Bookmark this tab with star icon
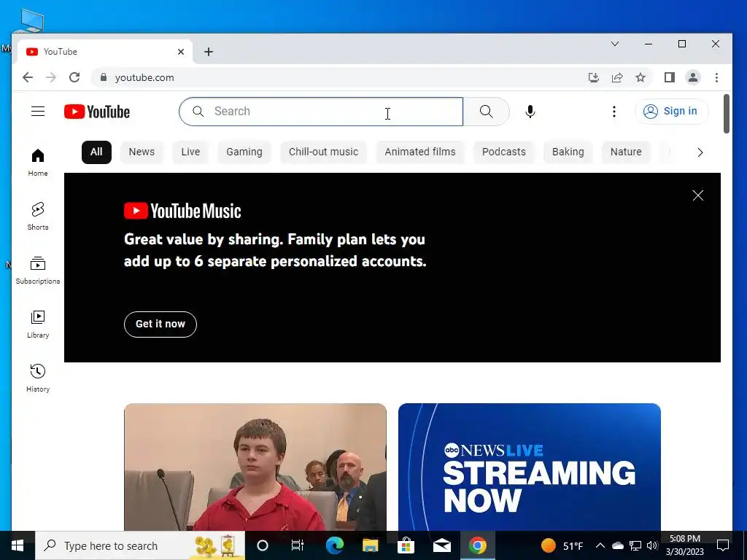Viewport: 747px width, 560px height. pyautogui.click(x=640, y=77)
